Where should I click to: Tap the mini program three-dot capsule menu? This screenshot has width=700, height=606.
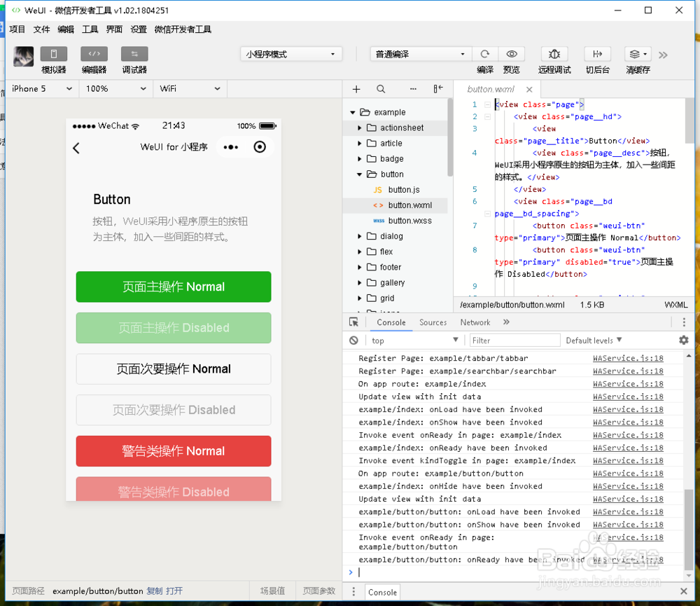point(231,147)
